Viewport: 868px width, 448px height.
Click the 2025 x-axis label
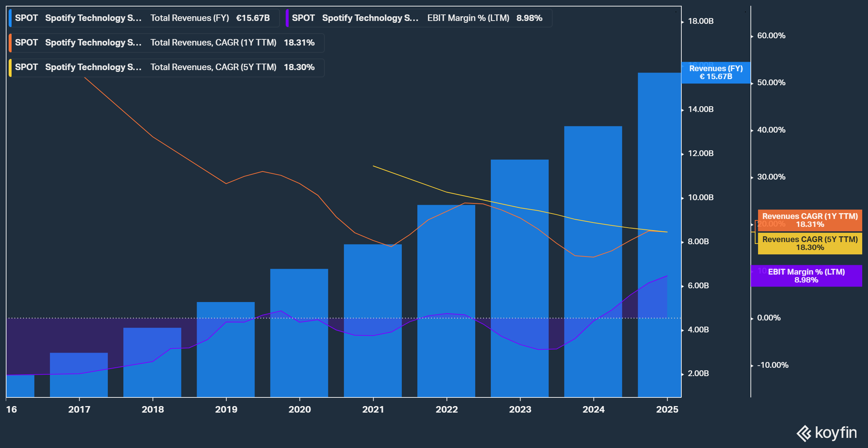[x=667, y=409]
